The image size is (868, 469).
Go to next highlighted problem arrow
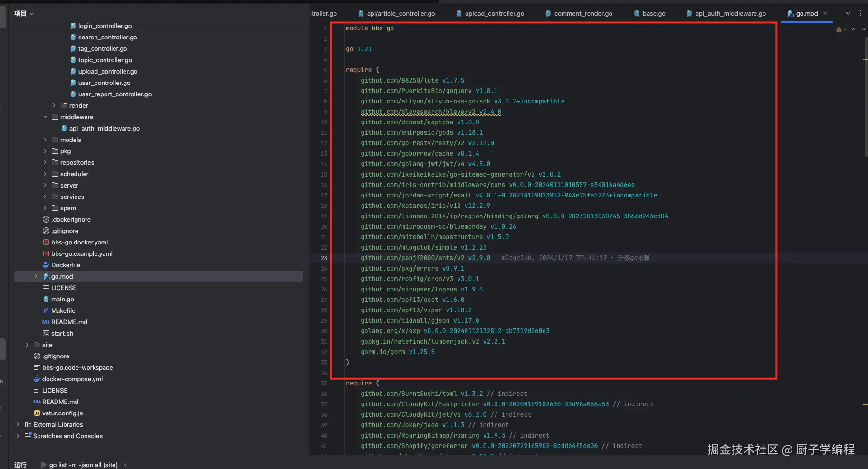pyautogui.click(x=863, y=29)
